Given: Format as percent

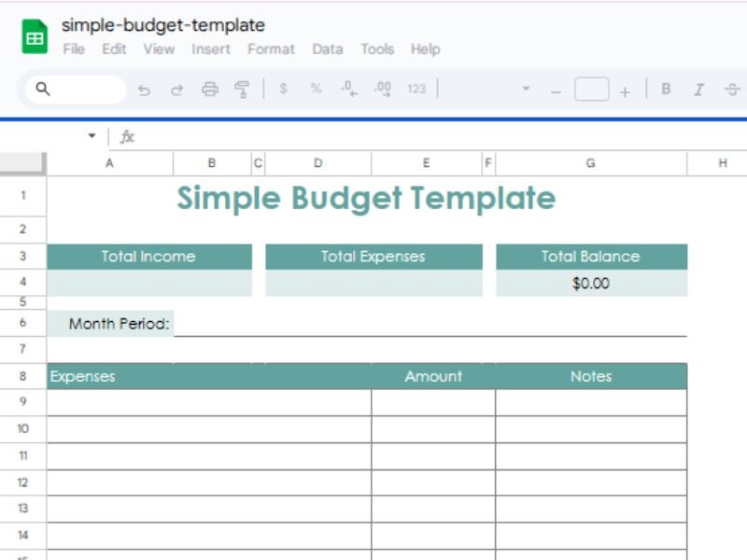Looking at the screenshot, I should click(x=316, y=89).
